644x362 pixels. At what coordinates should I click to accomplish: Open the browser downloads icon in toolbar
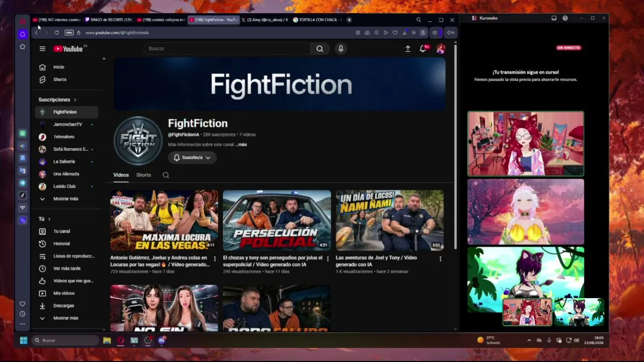[x=404, y=33]
